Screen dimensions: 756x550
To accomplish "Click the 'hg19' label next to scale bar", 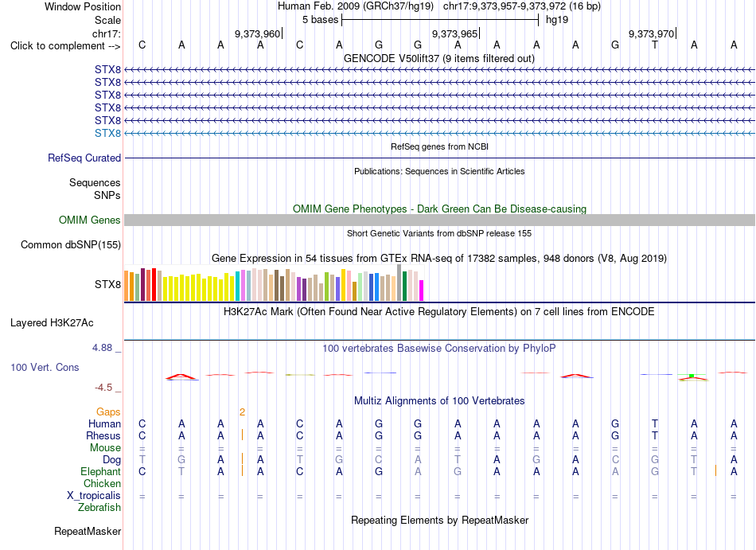I will tap(557, 20).
